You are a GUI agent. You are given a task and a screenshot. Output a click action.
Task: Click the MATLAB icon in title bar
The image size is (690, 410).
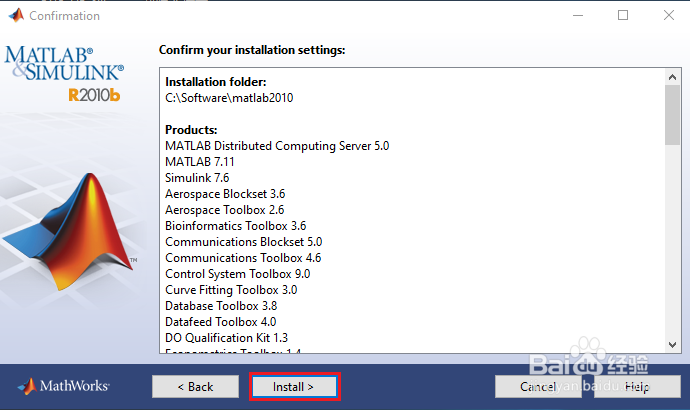click(x=15, y=15)
